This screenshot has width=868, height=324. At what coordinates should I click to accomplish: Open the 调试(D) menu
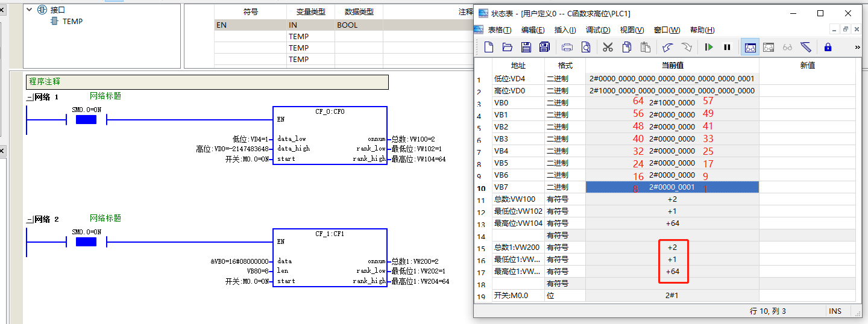pos(598,30)
